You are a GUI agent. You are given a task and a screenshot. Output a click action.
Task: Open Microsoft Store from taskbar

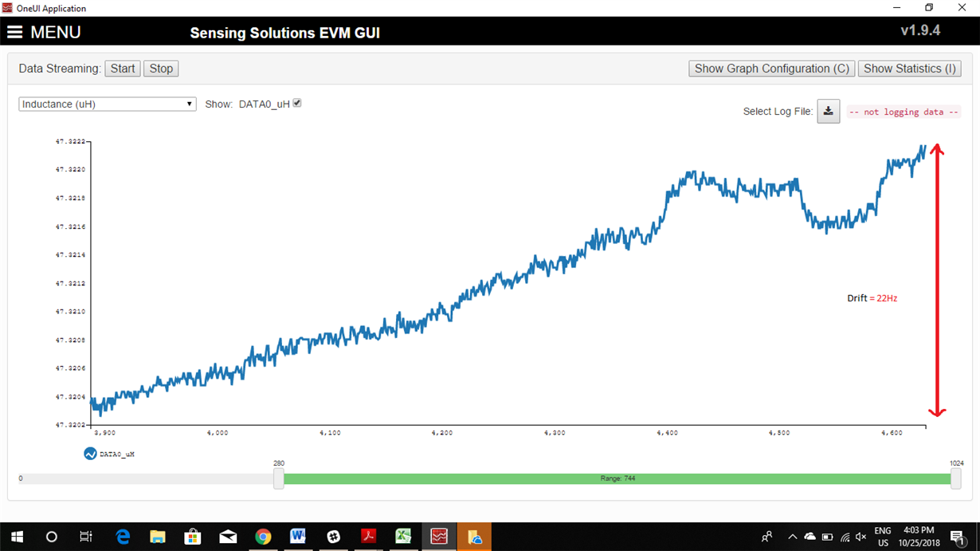coord(193,537)
